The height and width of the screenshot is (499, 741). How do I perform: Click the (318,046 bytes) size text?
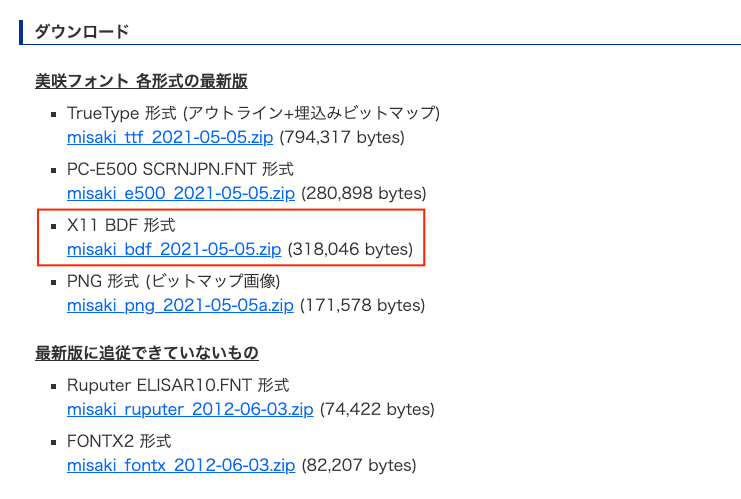point(350,248)
